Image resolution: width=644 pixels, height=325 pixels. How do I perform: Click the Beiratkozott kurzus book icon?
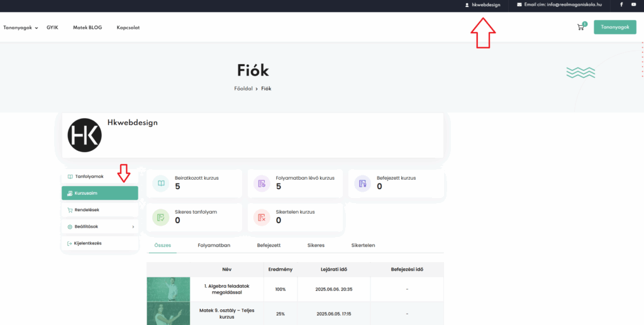161,183
